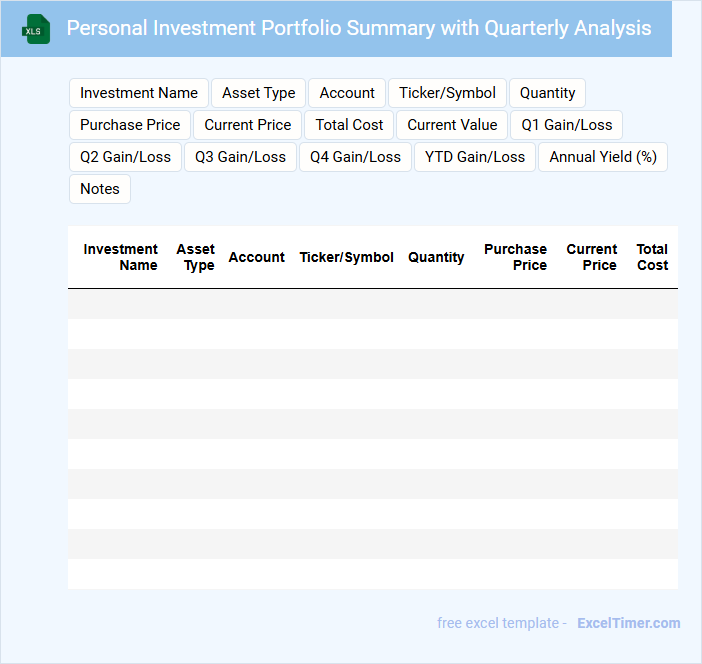702x664 pixels.
Task: Open the ExcelTimer.com link
Action: point(628,623)
